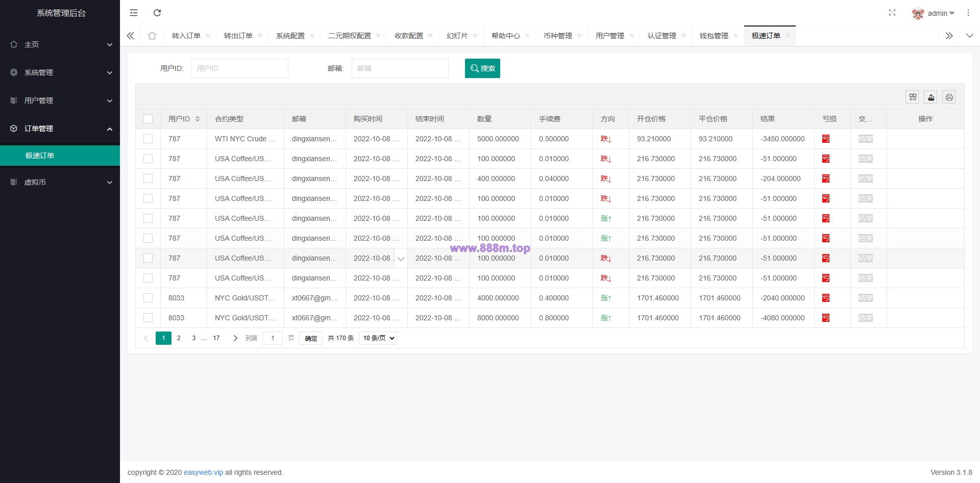Screen dimensions: 980x483
Task: Switch to the 二元期权配置 tab
Action: (x=350, y=36)
